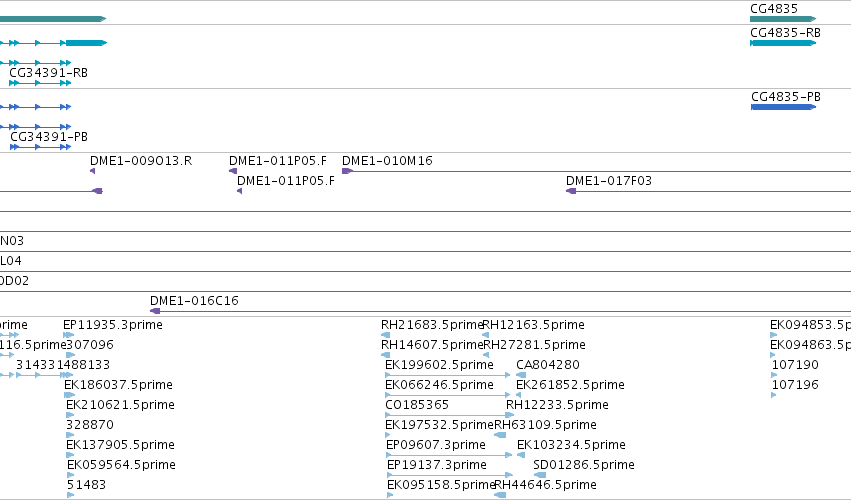
Task: Select the RH44646.5prime EST arrow
Action: coord(500,495)
